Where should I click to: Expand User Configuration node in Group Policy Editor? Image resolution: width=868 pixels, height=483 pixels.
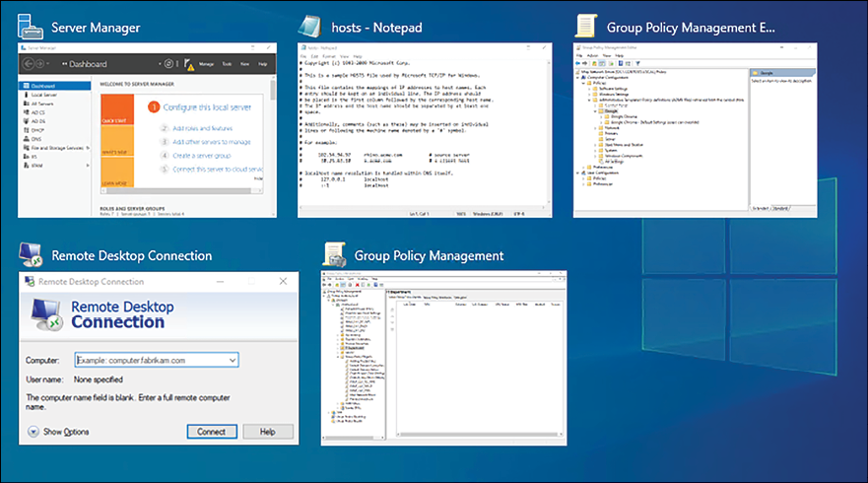(x=577, y=172)
